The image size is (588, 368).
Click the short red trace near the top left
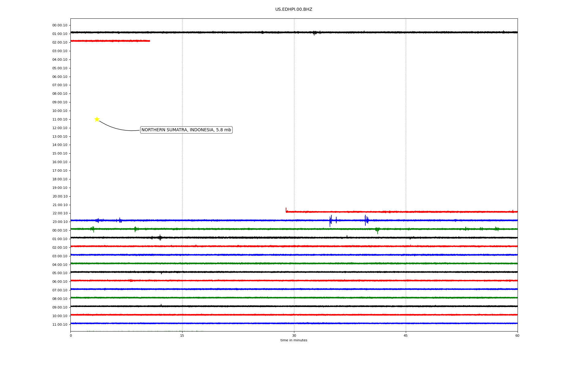tap(110, 41)
